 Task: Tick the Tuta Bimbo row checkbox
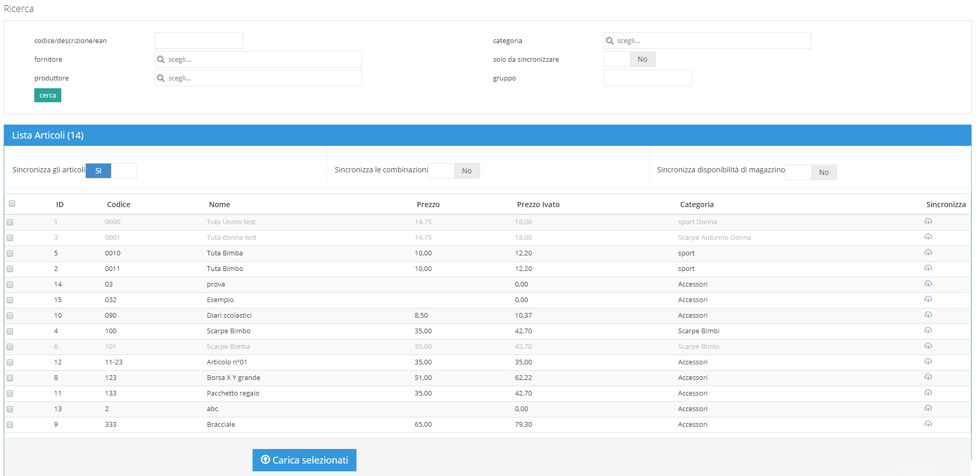[10, 269]
